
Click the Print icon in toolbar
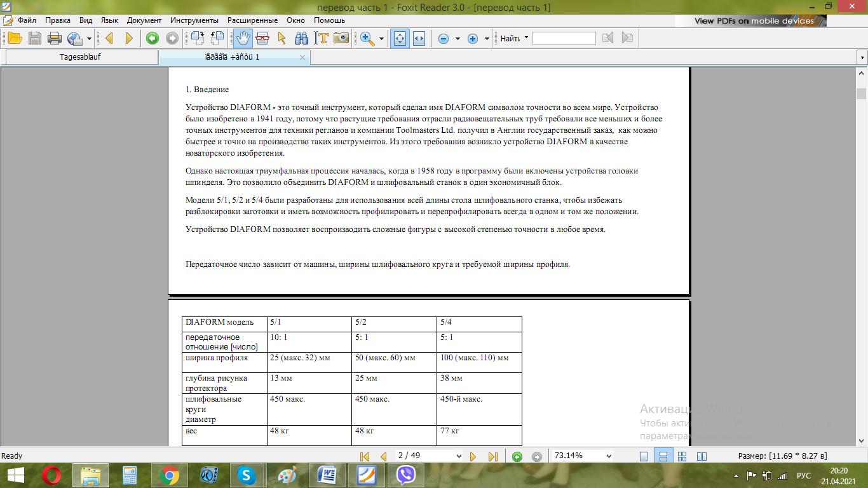(x=55, y=38)
